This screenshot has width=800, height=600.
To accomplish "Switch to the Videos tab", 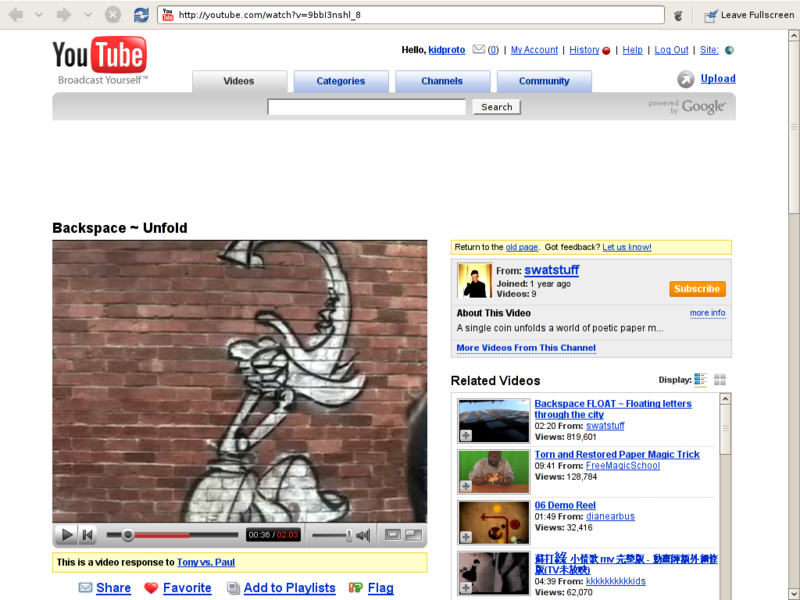I will (x=239, y=81).
